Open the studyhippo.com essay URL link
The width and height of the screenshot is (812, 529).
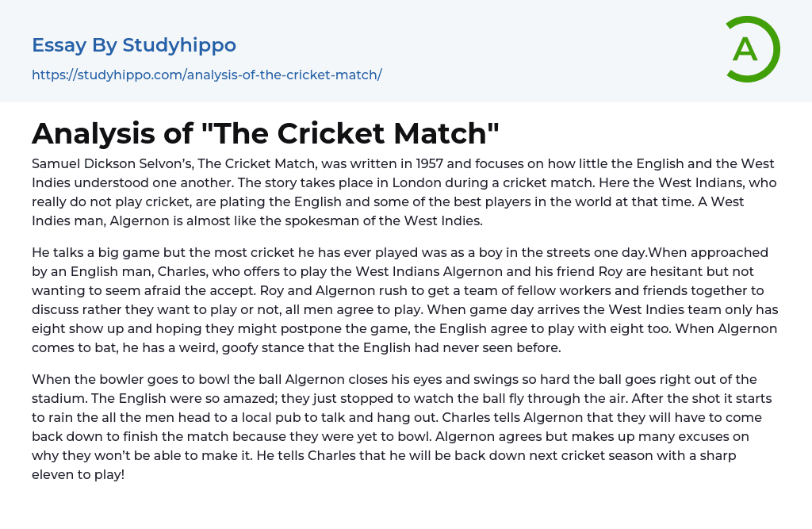[x=207, y=75]
